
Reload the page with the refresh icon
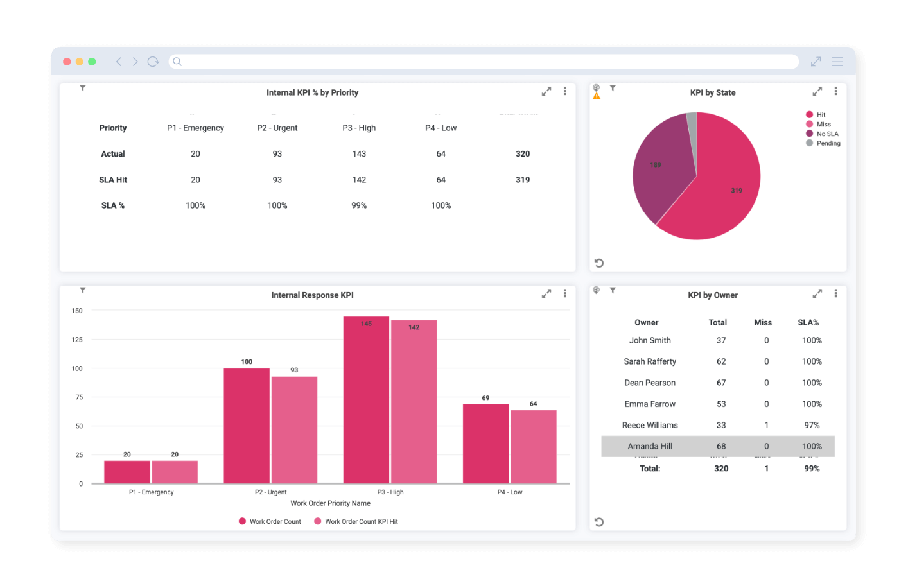coord(153,62)
